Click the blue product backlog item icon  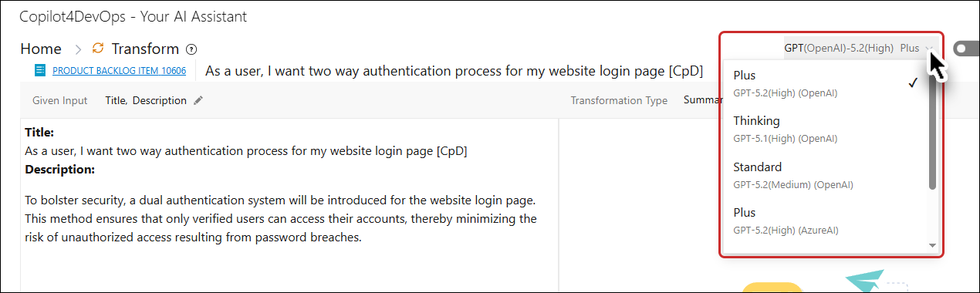pyautogui.click(x=40, y=70)
